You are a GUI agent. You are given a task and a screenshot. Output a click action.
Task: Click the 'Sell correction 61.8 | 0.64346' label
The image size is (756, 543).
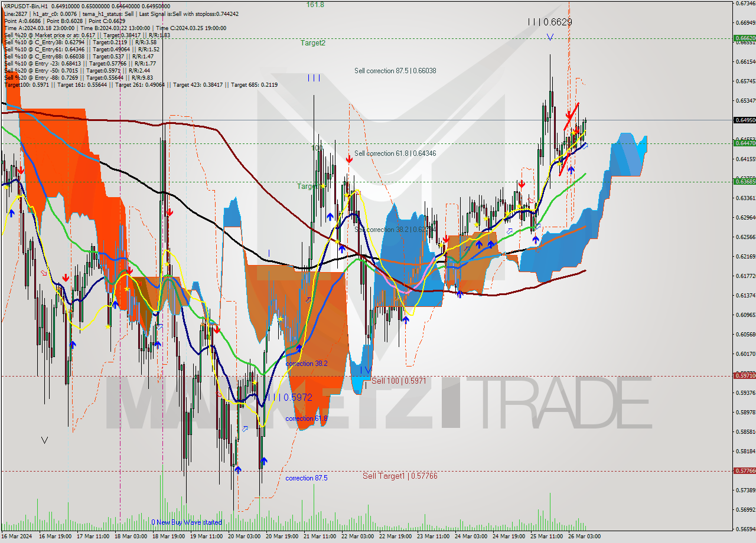[x=395, y=153]
